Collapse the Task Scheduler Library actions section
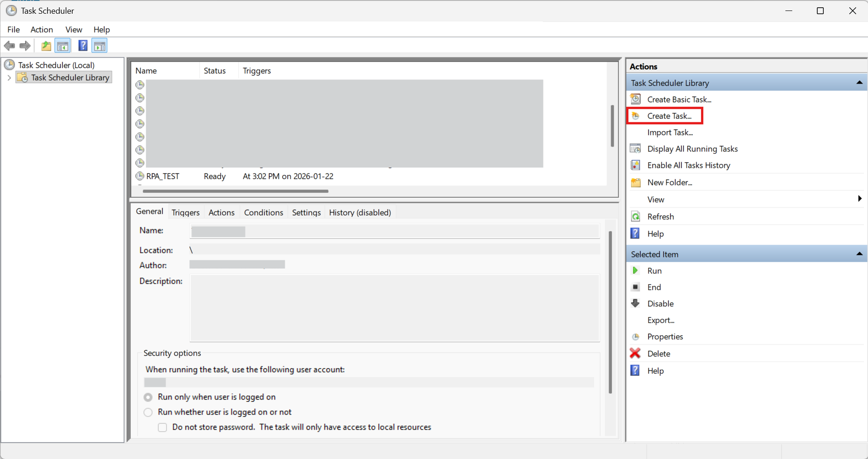The image size is (868, 459). pos(859,83)
